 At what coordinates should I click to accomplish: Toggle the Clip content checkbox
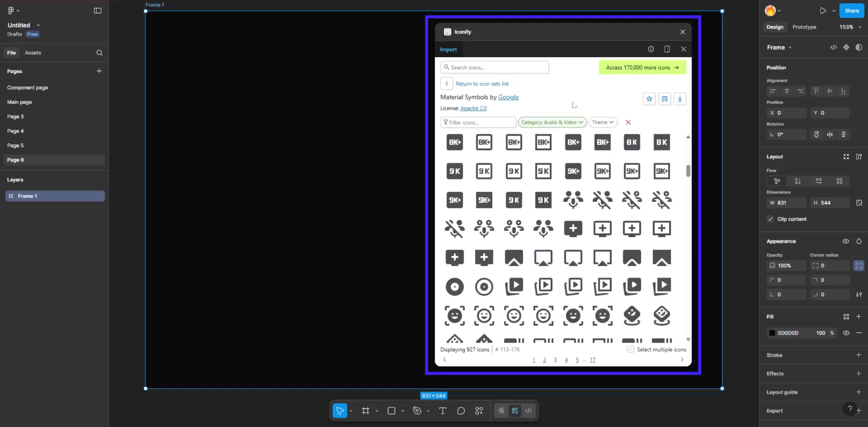point(770,219)
